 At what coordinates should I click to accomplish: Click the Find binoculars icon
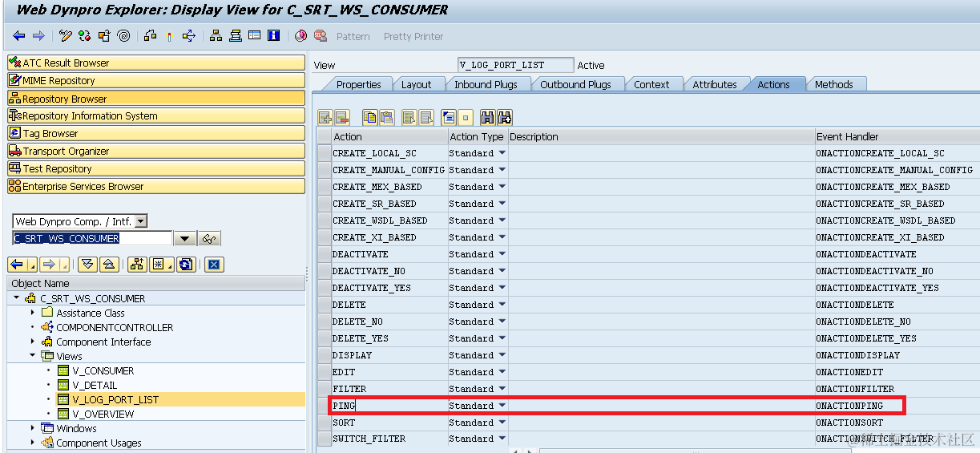pyautogui.click(x=487, y=118)
